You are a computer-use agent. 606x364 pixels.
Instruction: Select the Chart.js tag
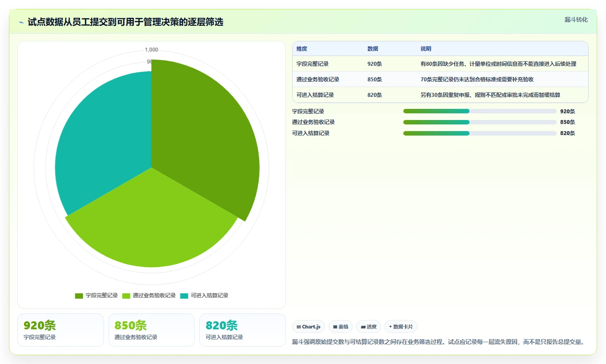[x=309, y=327]
